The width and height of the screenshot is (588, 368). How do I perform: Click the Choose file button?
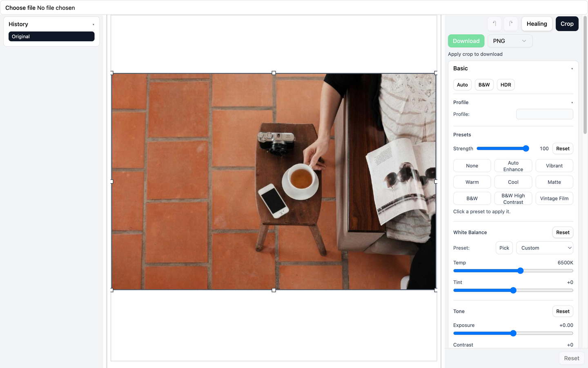point(20,8)
